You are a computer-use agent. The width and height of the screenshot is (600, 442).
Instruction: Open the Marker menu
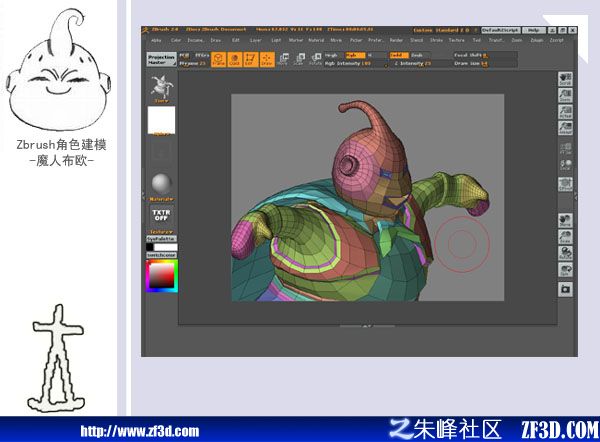pos(296,40)
